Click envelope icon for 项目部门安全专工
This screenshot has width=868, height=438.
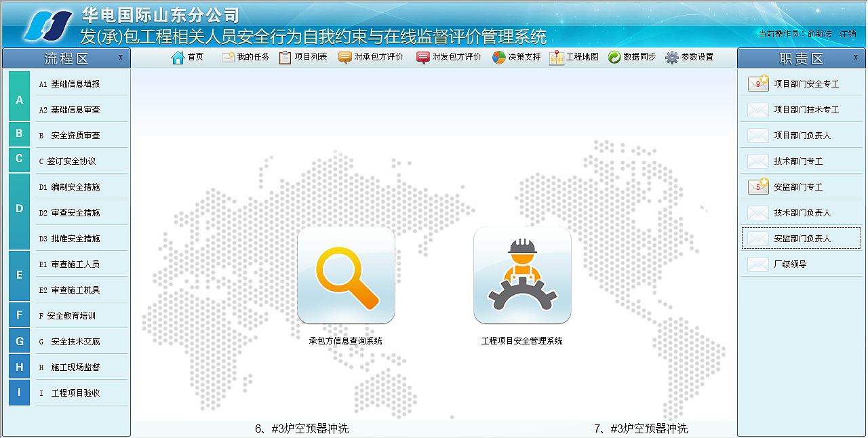click(x=758, y=84)
